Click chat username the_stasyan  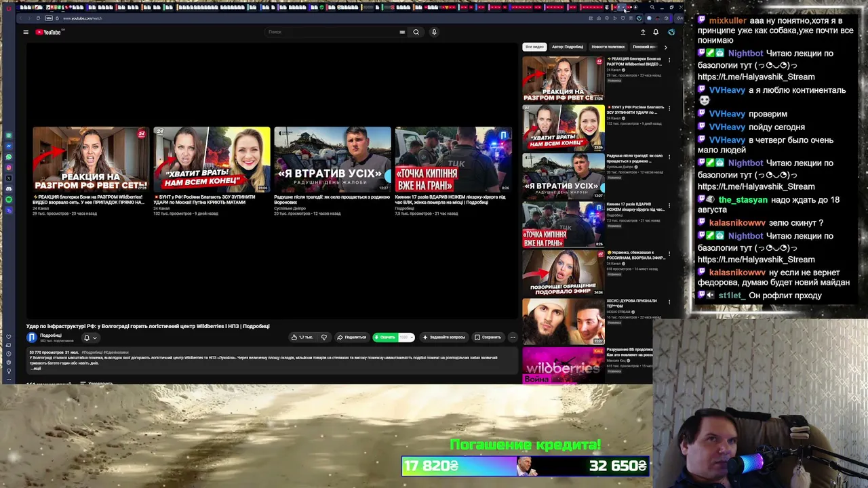[743, 200]
